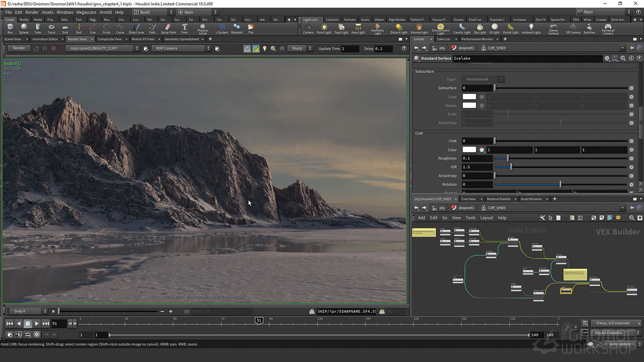Image resolution: width=644 pixels, height=362 pixels.
Task: Jump to first frame on the playbar
Action: pyautogui.click(x=10, y=323)
